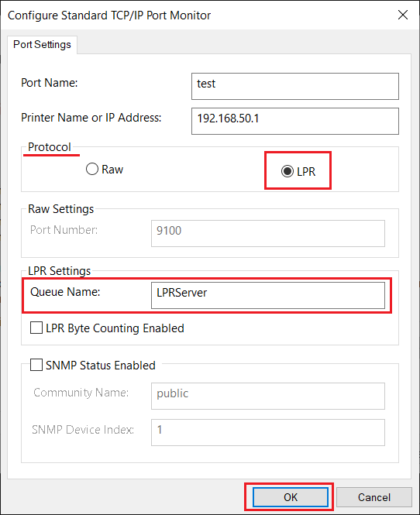Click the Port Number field showing 9100
This screenshot has width=420, height=515.
click(x=268, y=233)
